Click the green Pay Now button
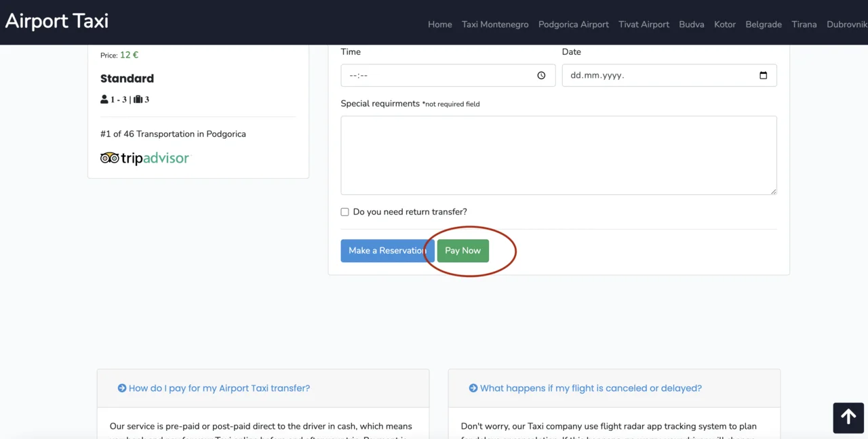868x439 pixels. point(463,251)
